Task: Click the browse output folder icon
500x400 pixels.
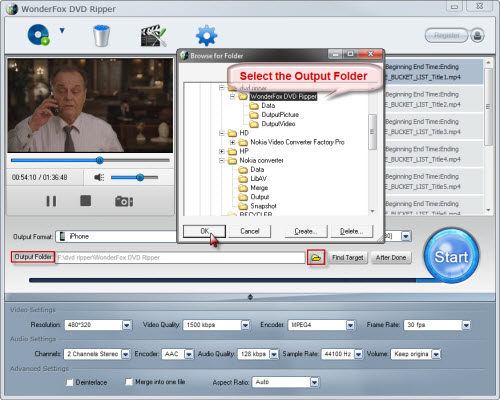Action: (x=316, y=258)
